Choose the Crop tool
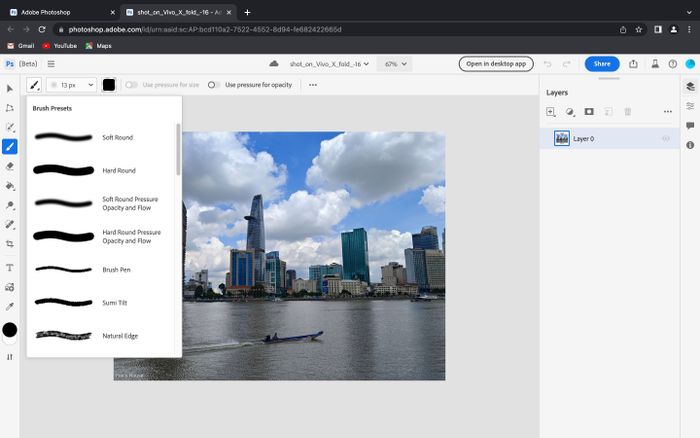 pos(10,243)
